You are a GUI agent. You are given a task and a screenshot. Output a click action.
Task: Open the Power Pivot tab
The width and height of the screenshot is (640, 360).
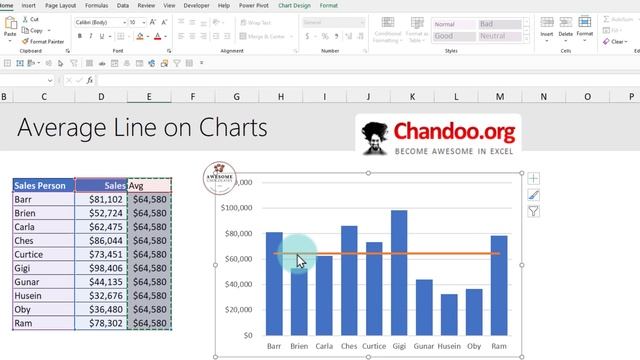(x=253, y=6)
